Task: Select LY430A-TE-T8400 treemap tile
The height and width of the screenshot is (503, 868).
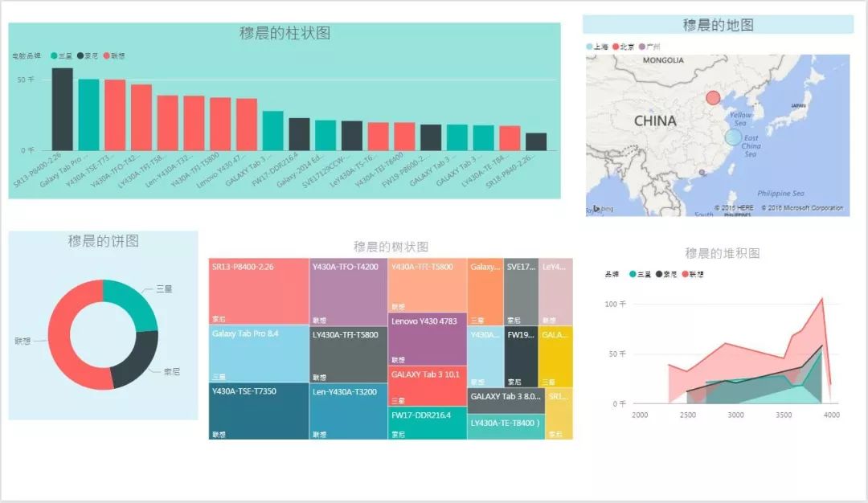Action: pos(506,427)
